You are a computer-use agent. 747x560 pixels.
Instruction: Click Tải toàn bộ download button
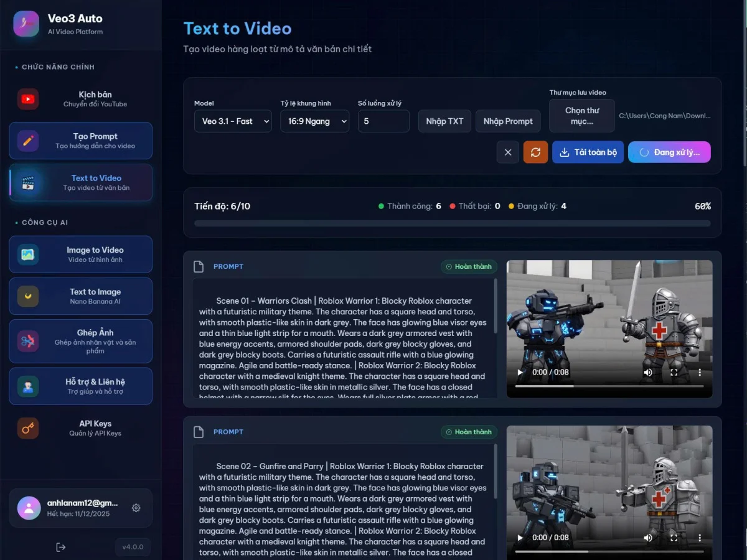pyautogui.click(x=588, y=152)
